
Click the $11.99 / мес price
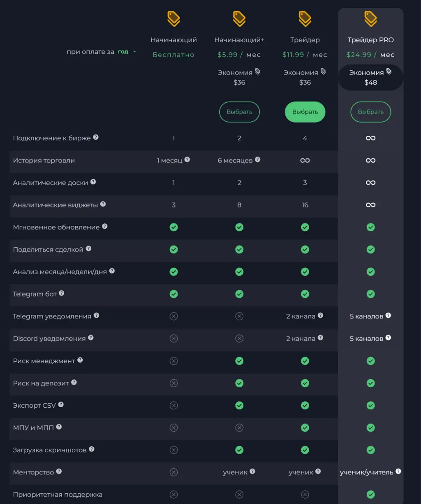tap(305, 55)
